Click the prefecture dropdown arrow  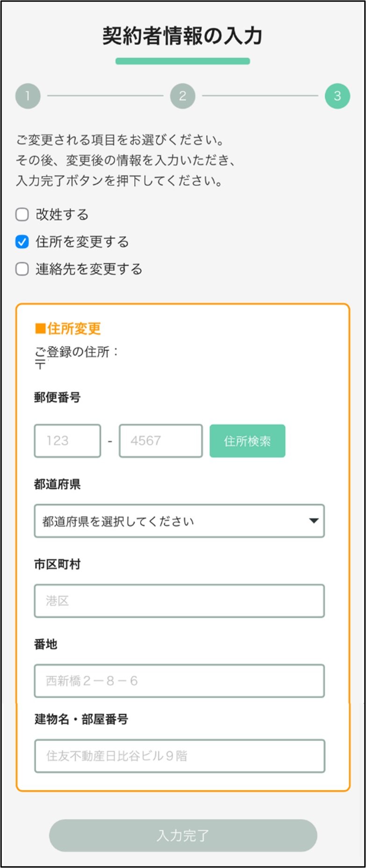tap(314, 521)
